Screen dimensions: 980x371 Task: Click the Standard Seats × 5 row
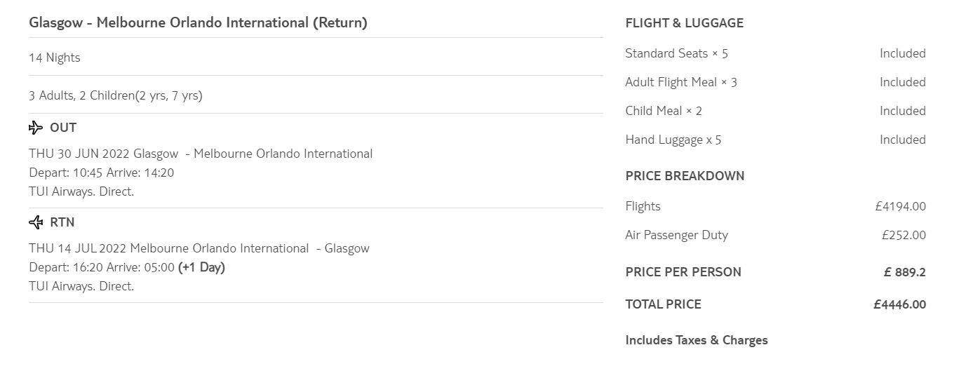[676, 53]
